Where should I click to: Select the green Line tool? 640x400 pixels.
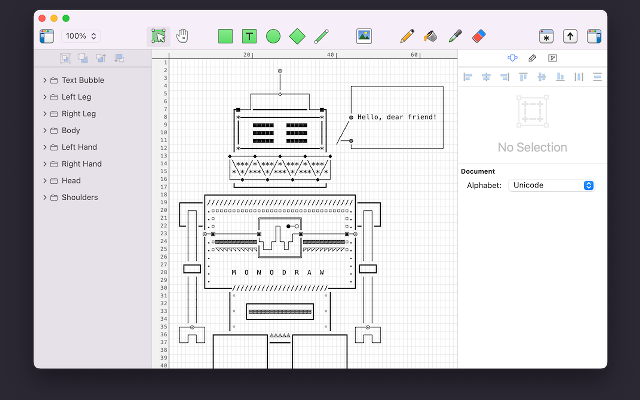pyautogui.click(x=321, y=36)
